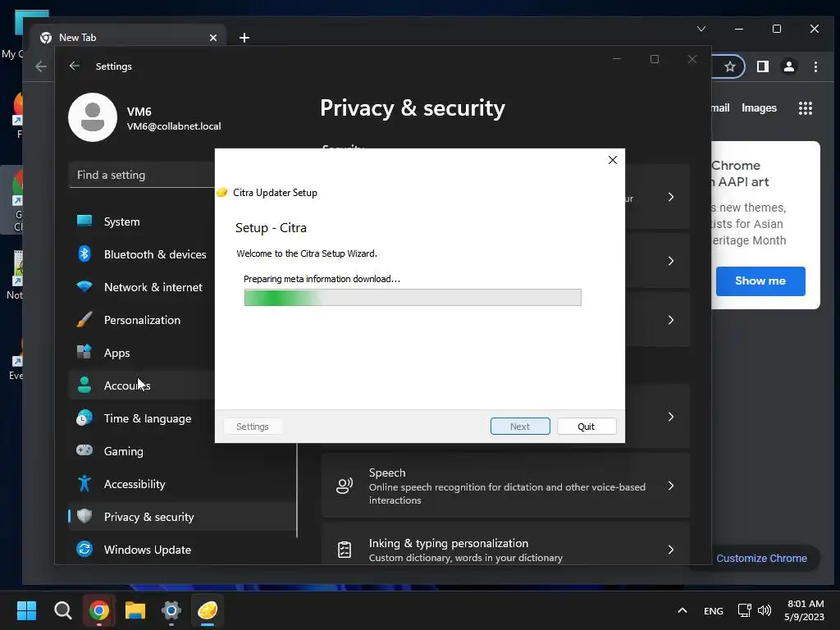This screenshot has height=630, width=840.
Task: Close the Citra Updater Setup dialog
Action: click(612, 160)
